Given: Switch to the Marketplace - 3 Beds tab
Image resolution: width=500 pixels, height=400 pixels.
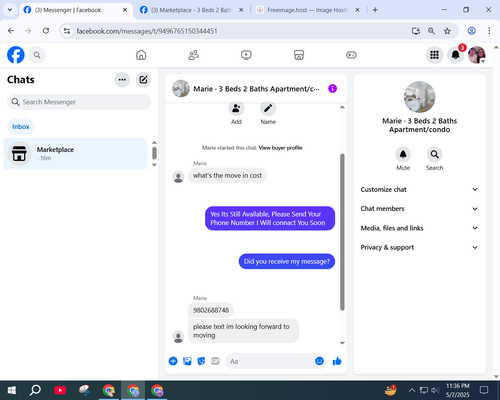Looking at the screenshot, I should coord(192,10).
